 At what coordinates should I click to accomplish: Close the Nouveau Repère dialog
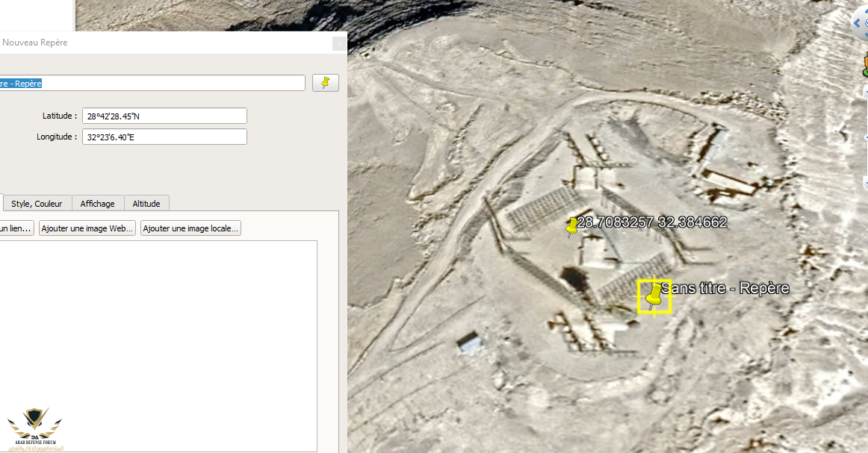(x=338, y=43)
